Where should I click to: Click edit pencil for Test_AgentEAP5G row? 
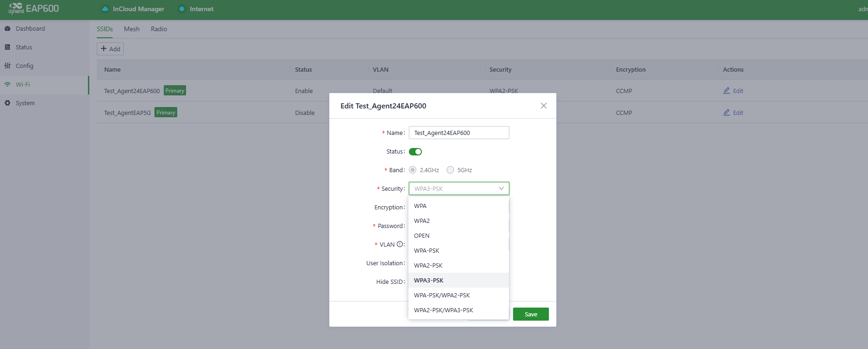[727, 113]
